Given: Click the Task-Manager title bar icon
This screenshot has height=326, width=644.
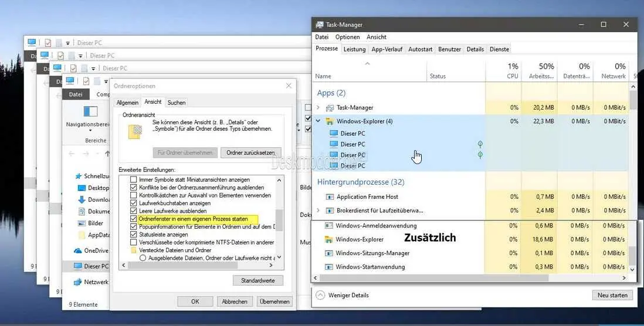Looking at the screenshot, I should pos(320,25).
